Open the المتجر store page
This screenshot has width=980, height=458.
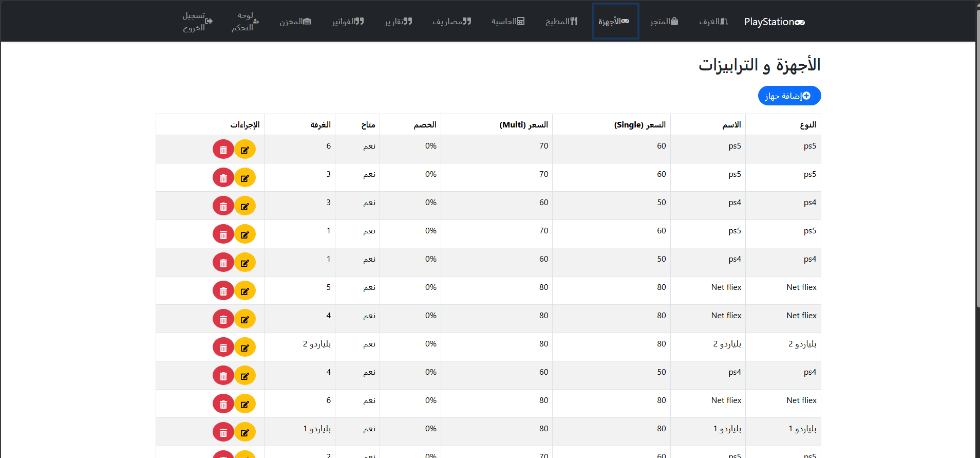(x=664, y=21)
